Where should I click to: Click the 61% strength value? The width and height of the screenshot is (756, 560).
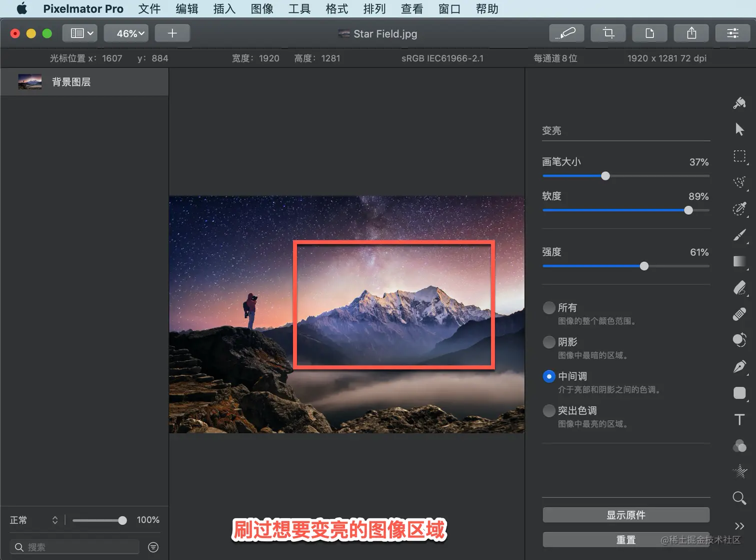699,253
